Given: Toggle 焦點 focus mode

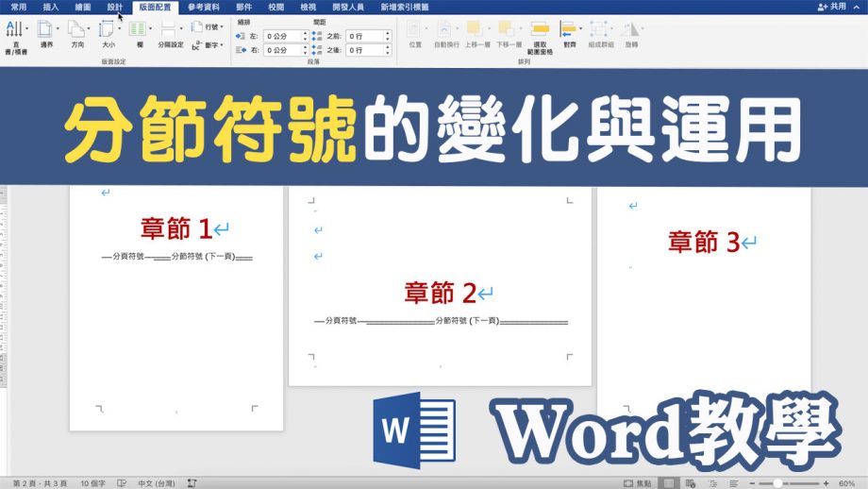Looking at the screenshot, I should point(637,483).
